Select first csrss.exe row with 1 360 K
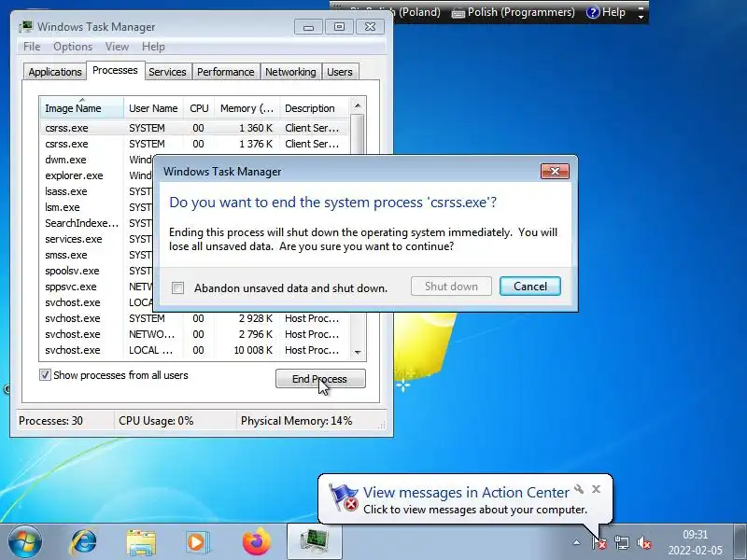Viewport: 747px width, 560px height. (194, 128)
